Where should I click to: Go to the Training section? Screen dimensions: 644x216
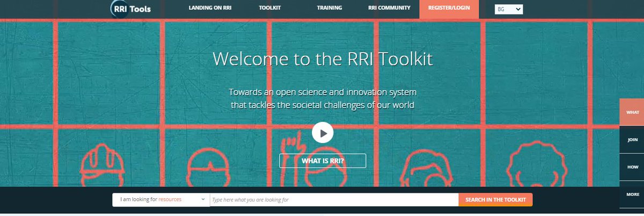pyautogui.click(x=330, y=8)
